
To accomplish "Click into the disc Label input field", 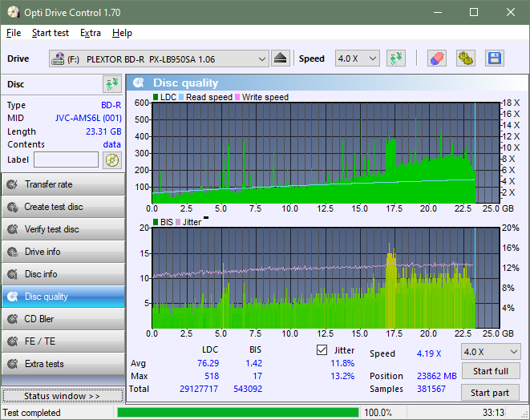I will 67,160.
